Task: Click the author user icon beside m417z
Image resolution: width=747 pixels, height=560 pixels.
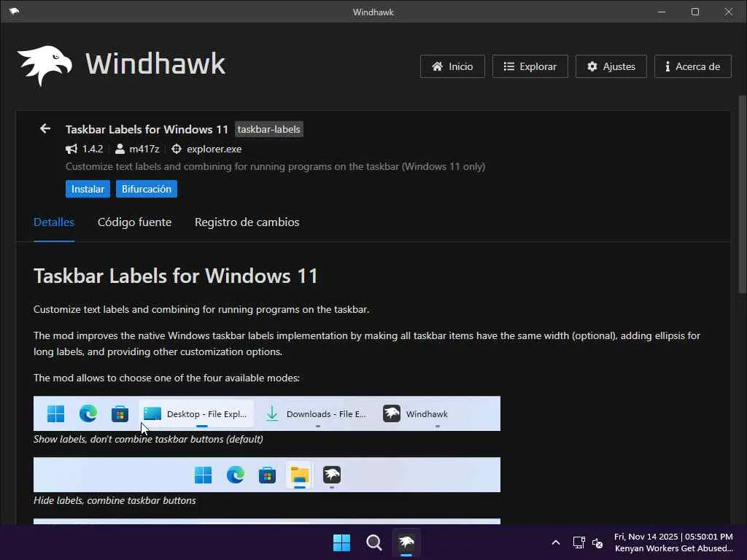Action: pos(120,149)
